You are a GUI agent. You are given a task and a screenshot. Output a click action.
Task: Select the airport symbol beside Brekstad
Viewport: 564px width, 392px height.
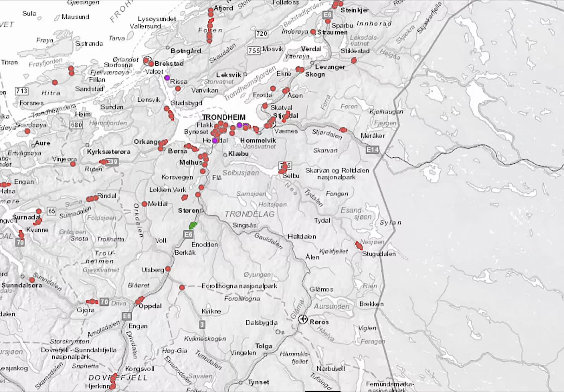147,61
